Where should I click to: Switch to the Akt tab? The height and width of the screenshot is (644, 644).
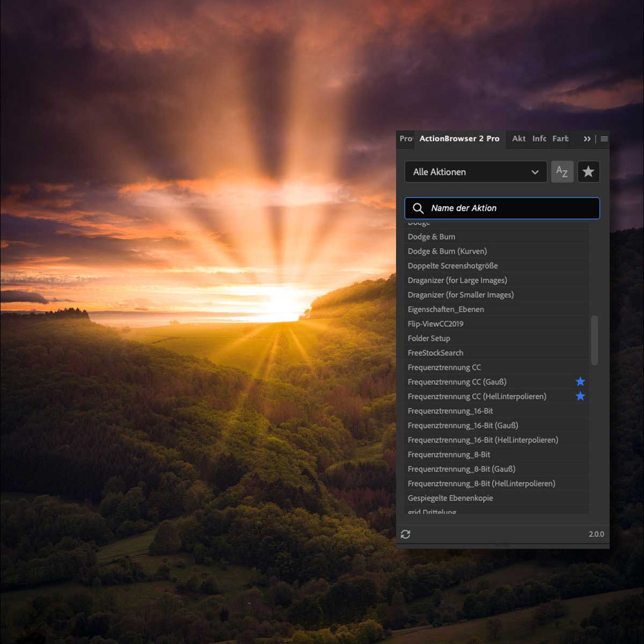pos(519,138)
